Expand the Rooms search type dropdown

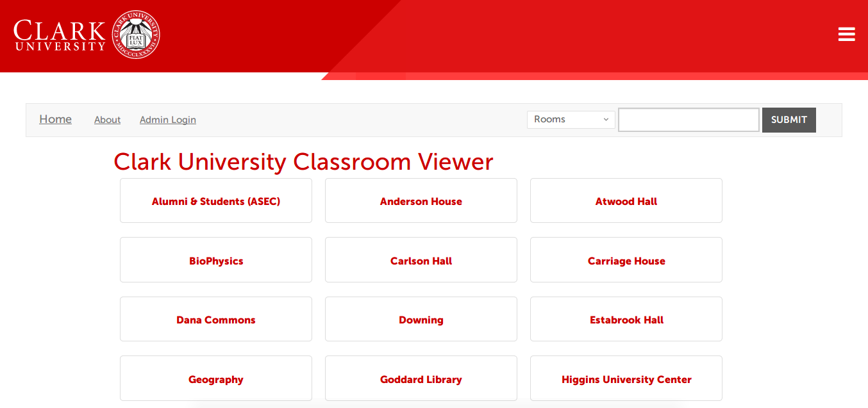click(571, 120)
